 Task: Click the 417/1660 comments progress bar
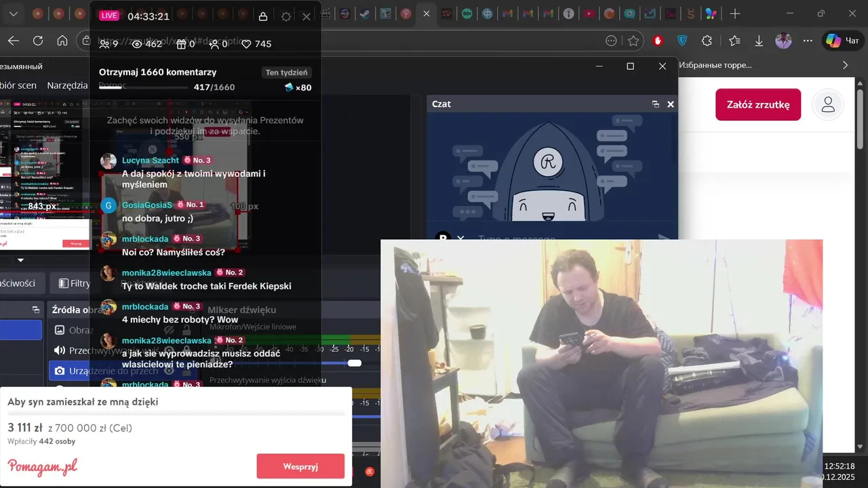click(145, 87)
